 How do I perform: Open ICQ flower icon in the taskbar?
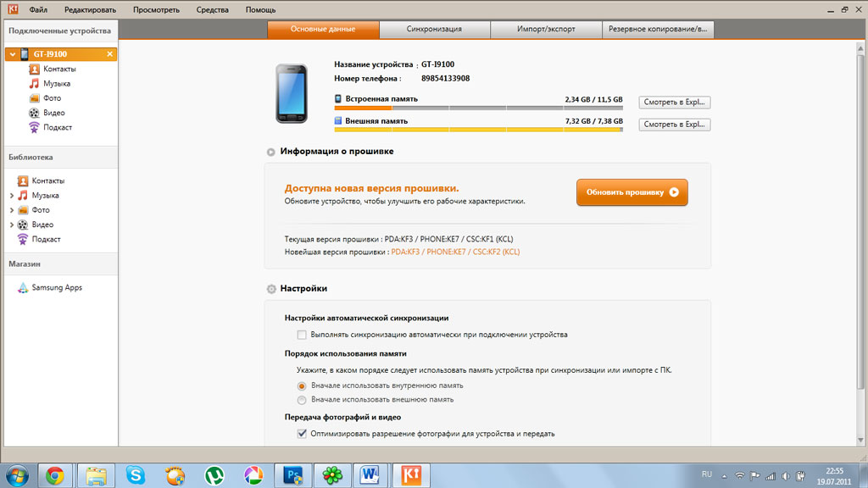point(332,475)
